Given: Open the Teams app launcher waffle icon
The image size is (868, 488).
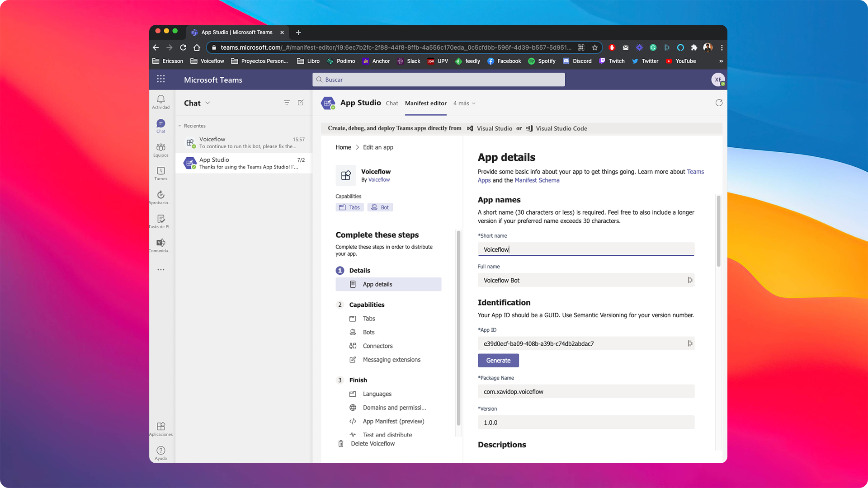Looking at the screenshot, I should coord(160,79).
